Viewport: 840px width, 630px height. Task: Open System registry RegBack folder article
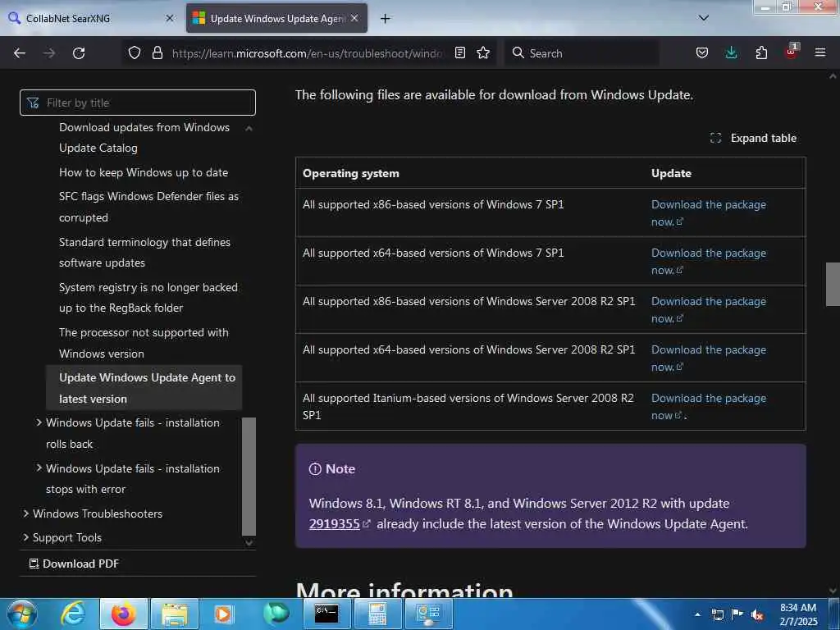click(x=148, y=297)
